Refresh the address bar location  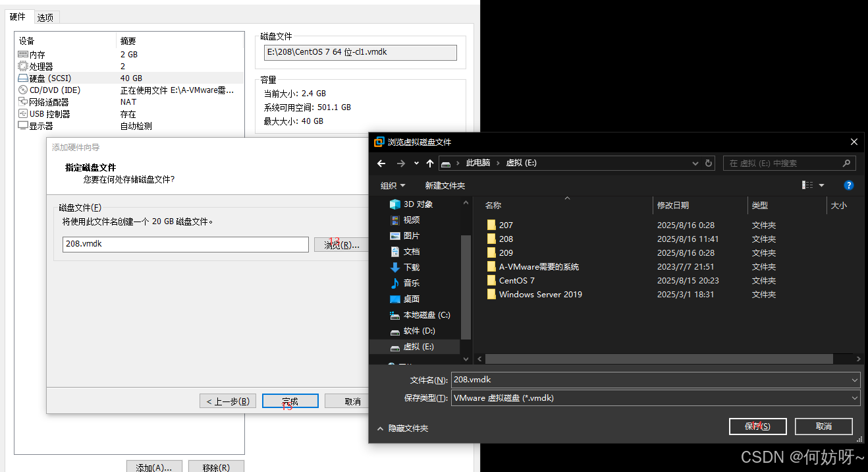coord(709,163)
